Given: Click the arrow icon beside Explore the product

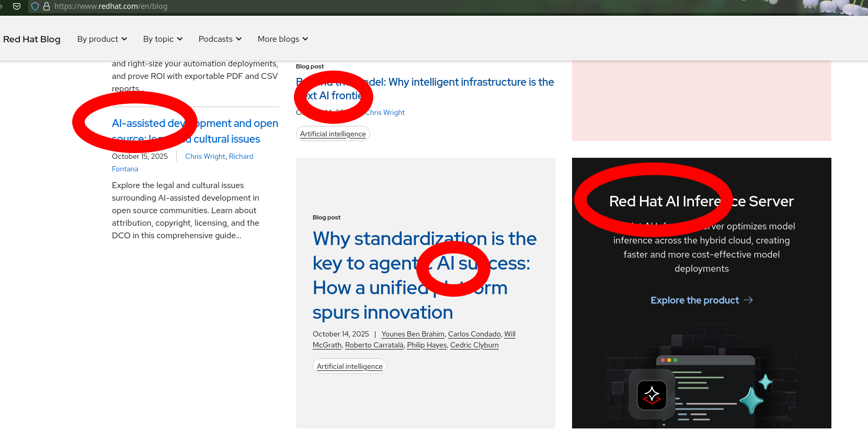Looking at the screenshot, I should [x=748, y=300].
